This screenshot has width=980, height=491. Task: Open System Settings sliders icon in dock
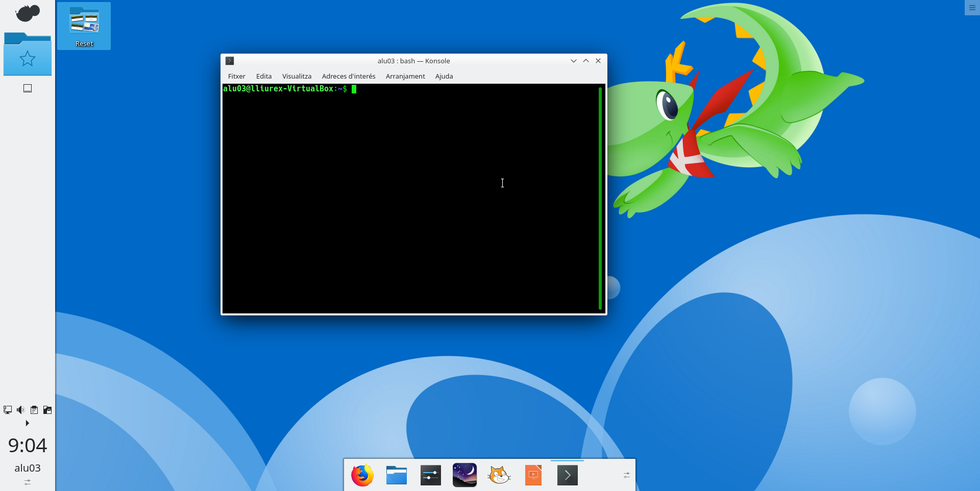click(x=431, y=475)
